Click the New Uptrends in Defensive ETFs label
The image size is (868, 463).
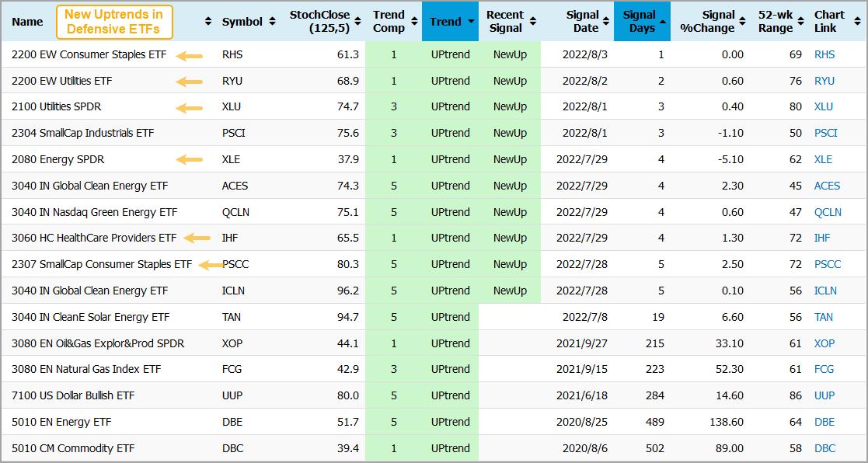point(113,22)
